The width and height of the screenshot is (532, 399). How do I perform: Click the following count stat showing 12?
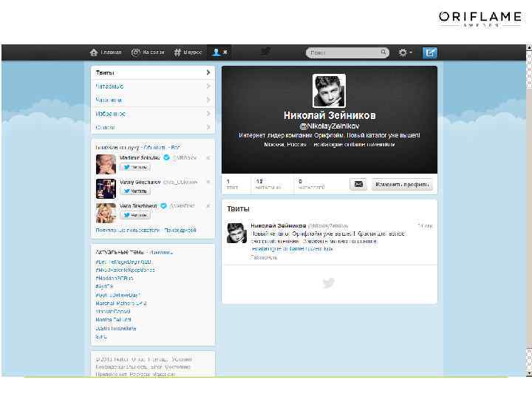pyautogui.click(x=268, y=184)
